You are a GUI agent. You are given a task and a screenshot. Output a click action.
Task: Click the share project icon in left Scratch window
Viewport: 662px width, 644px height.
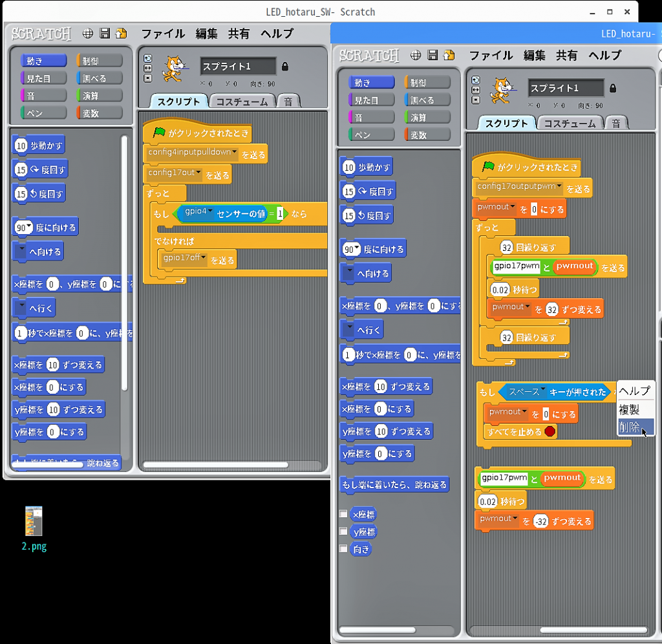click(x=122, y=34)
